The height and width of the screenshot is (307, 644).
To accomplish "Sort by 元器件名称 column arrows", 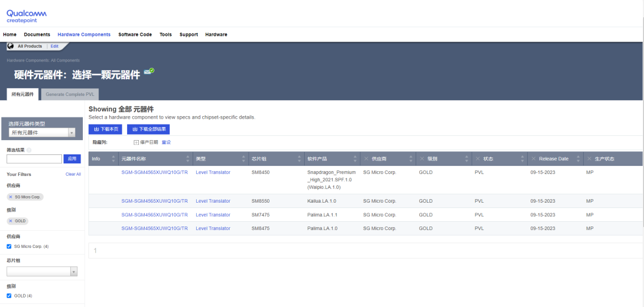I will point(188,159).
